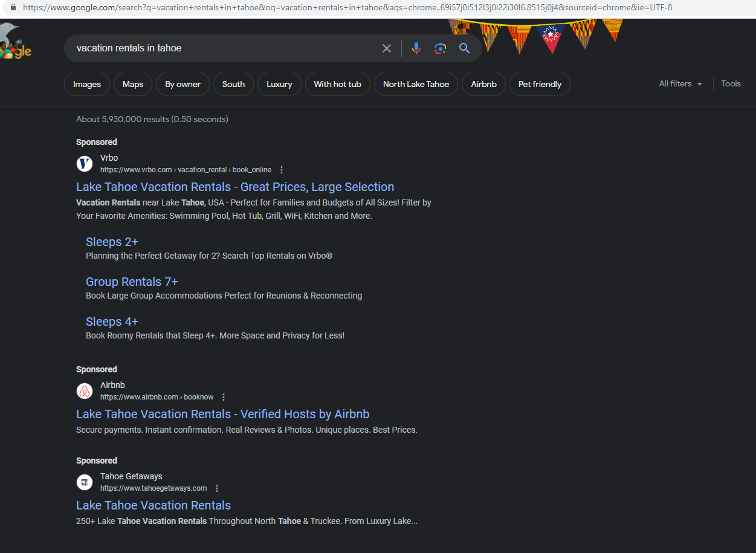756x553 pixels.
Task: Switch to the Maps results tab
Action: click(133, 84)
